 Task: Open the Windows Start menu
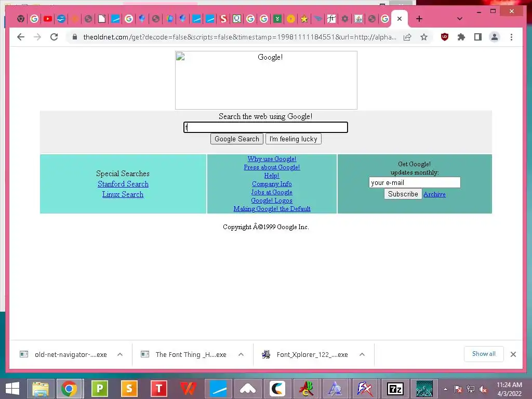click(12, 389)
